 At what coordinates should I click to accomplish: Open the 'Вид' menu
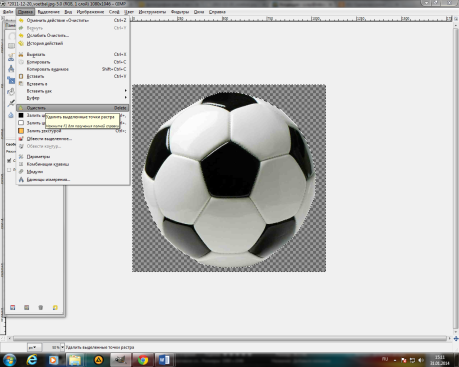pos(68,12)
